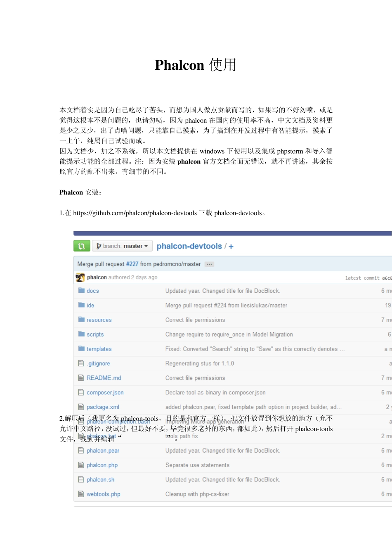Viewport: 392px width, 555px height.
Task: Click the 'Phalcon 使用' document title
Action: click(x=196, y=65)
